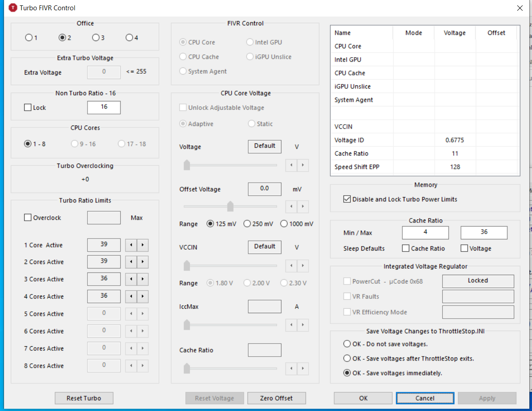Enable the Non Turbo Ratio Lock checkbox
This screenshot has height=411, width=532.
pos(28,108)
